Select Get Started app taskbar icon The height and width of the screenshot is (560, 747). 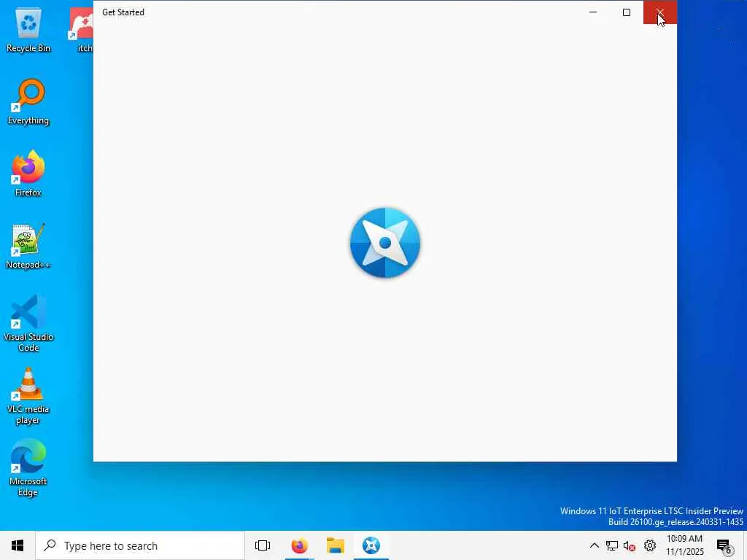371,545
